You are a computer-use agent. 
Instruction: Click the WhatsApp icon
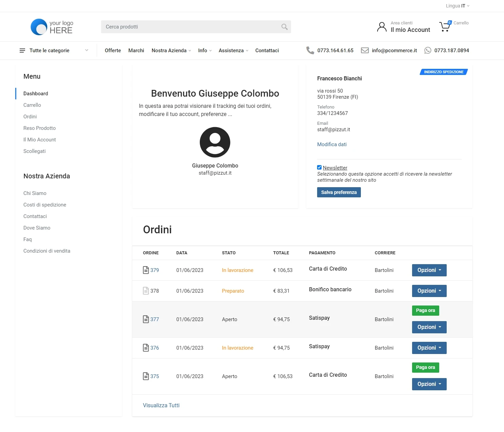point(428,51)
